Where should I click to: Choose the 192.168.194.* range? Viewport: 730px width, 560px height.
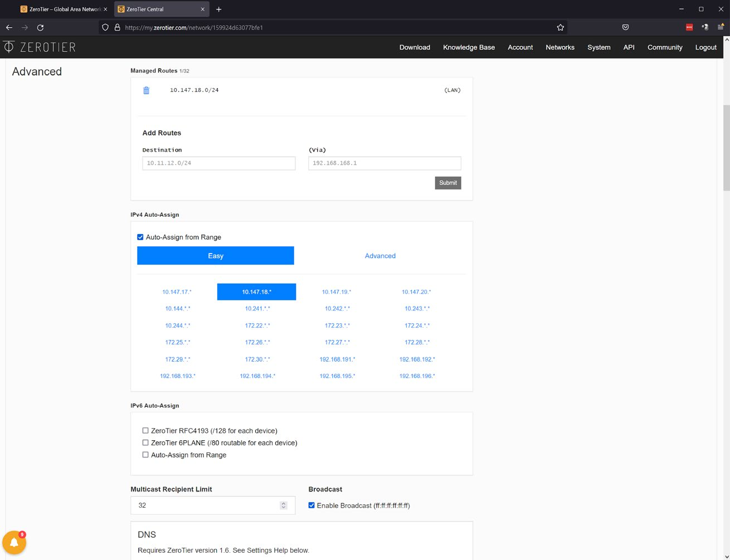(257, 376)
